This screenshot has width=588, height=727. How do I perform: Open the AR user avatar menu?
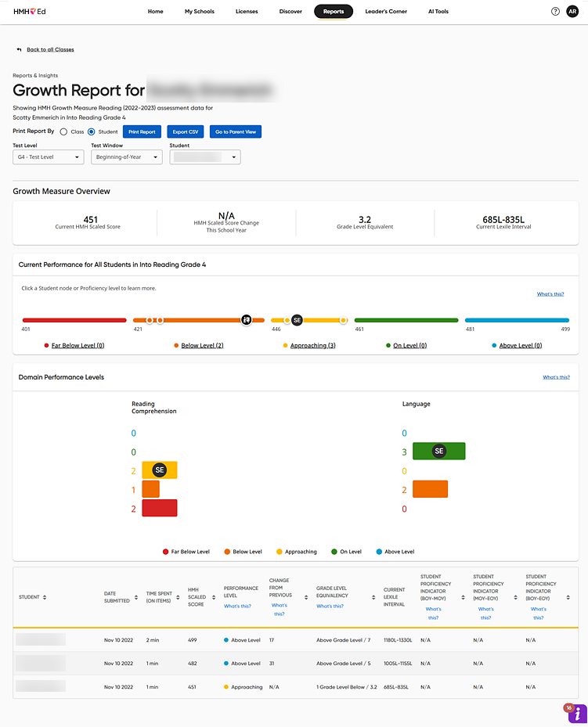click(572, 12)
